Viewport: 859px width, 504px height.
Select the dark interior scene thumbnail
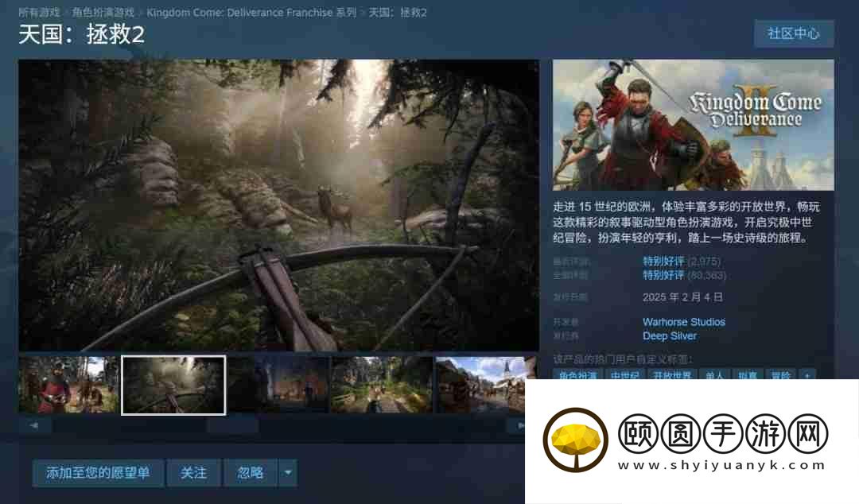(278, 385)
